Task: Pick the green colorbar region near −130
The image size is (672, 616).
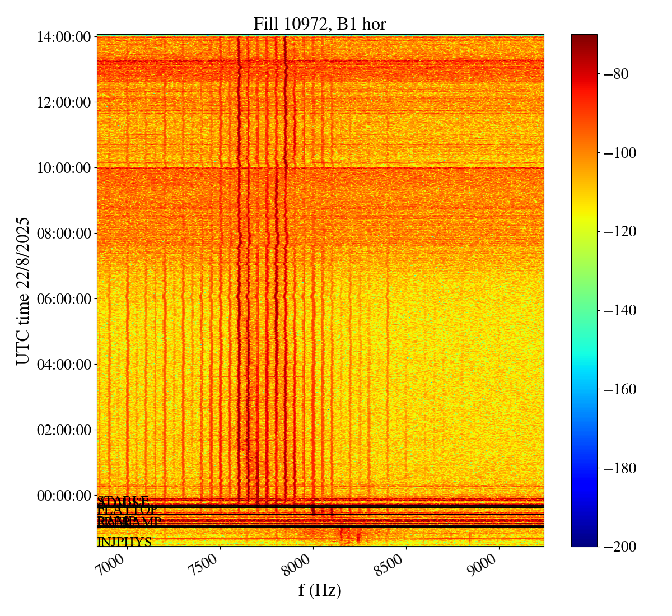Action: tap(584, 270)
